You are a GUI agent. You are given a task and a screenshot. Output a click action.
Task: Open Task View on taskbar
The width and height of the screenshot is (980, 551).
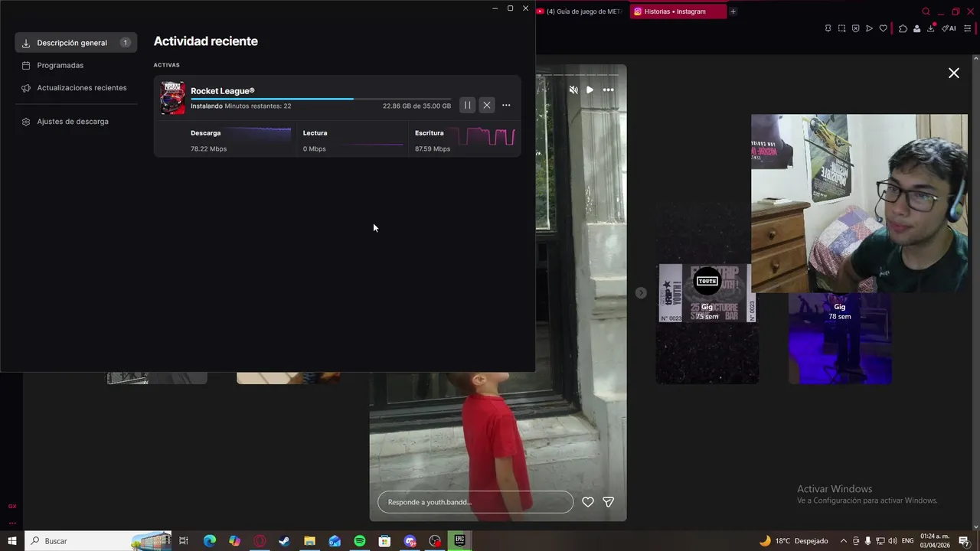(184, 541)
